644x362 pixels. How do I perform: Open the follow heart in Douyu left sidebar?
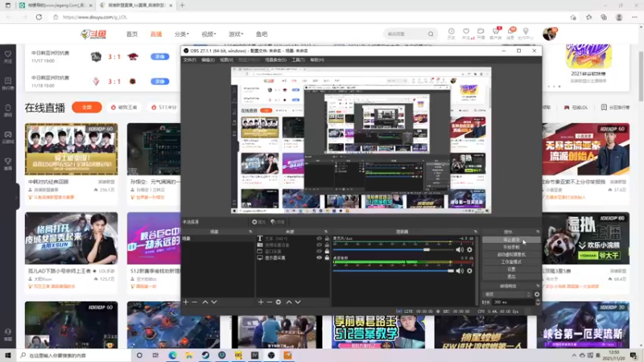8,54
